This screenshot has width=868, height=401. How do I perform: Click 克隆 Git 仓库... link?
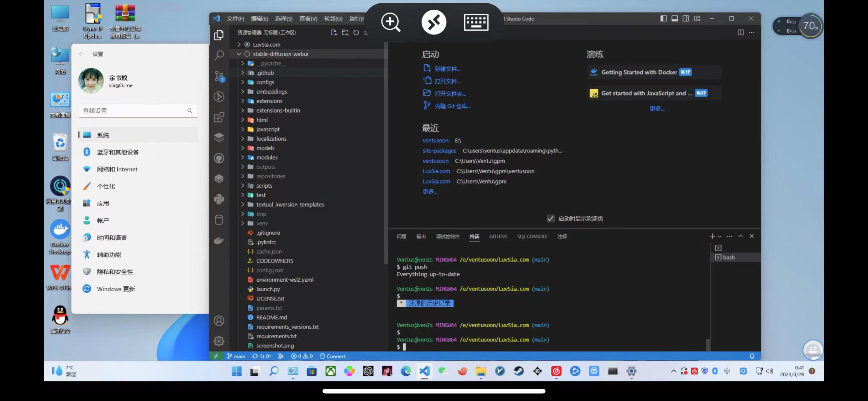453,106
